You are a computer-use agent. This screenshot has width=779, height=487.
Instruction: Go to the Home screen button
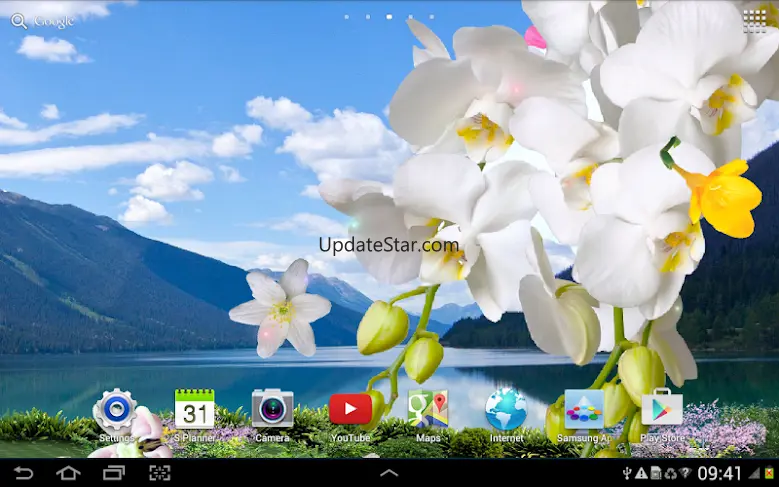[68, 473]
